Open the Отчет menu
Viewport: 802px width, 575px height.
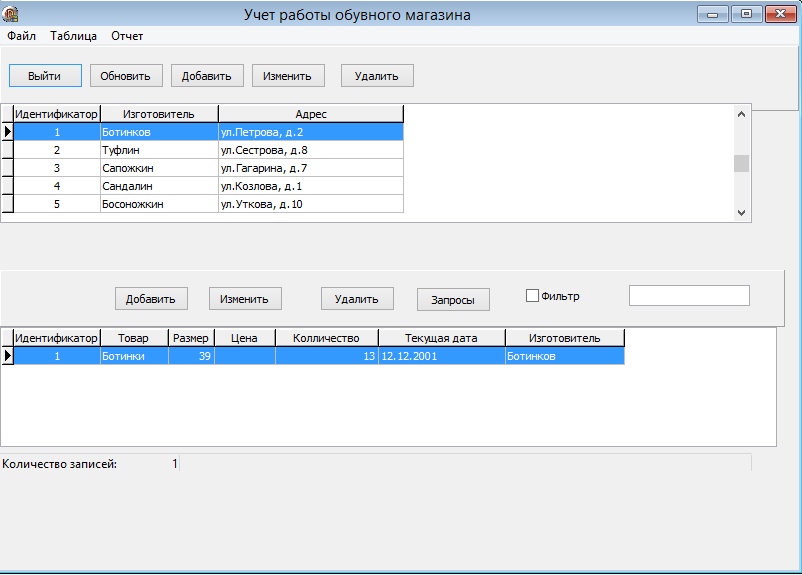click(127, 36)
